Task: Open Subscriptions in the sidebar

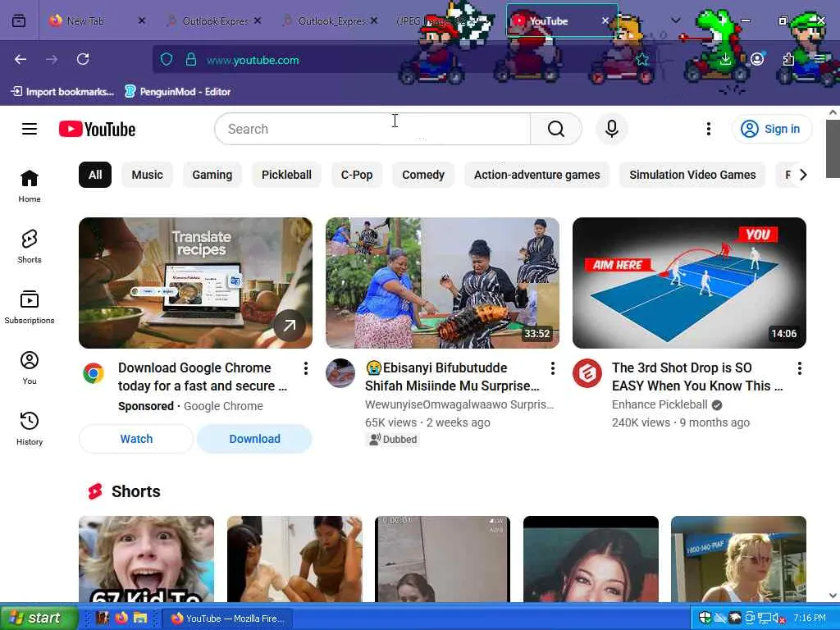Action: click(30, 307)
